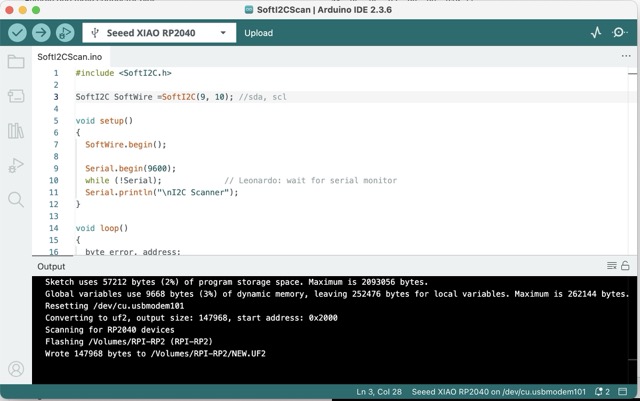Image resolution: width=640 pixels, height=401 pixels.
Task: Open the Serial Monitor
Action: click(621, 32)
